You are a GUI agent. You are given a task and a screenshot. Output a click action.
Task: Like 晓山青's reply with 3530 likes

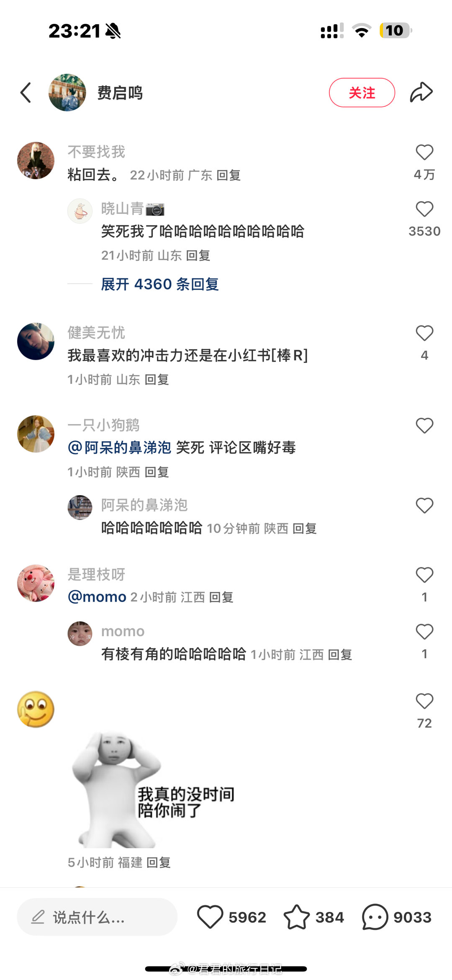(x=424, y=209)
